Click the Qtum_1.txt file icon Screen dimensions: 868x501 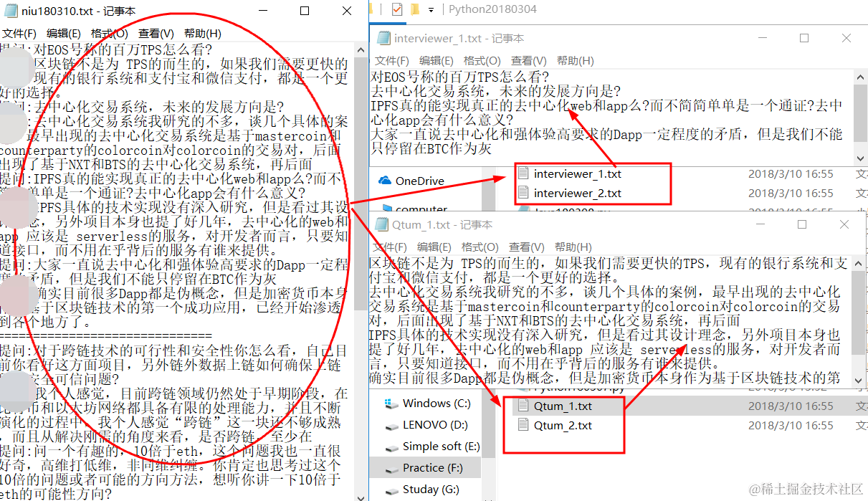pos(523,406)
